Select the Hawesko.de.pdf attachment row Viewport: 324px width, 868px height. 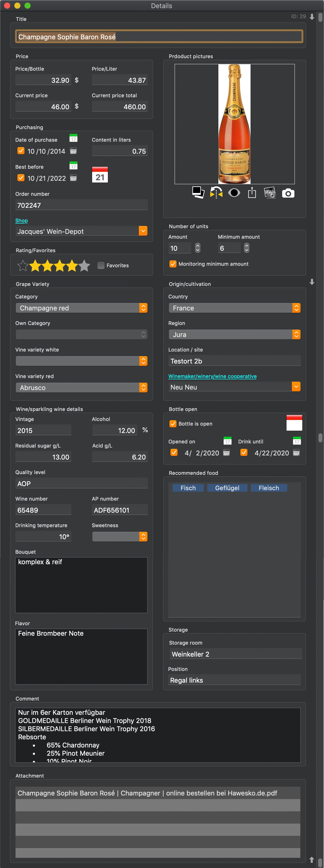click(158, 793)
